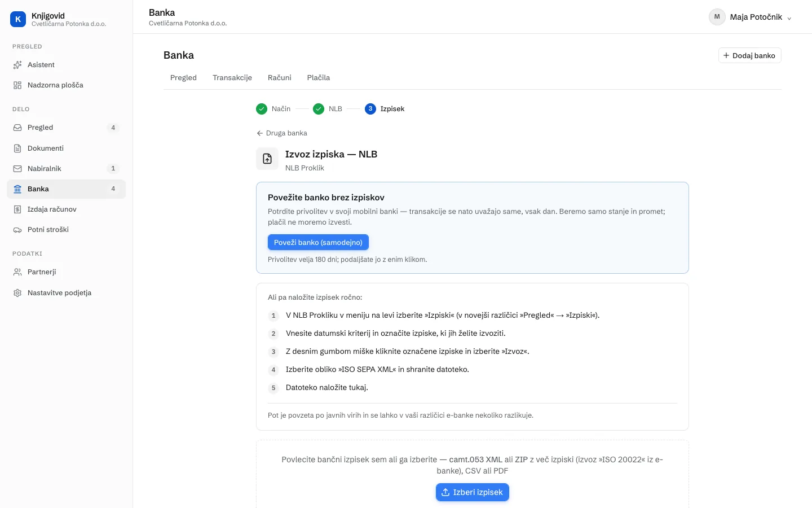Click the Nabiralnik envelope icon
Viewport: 812px width, 508px height.
pos(17,169)
